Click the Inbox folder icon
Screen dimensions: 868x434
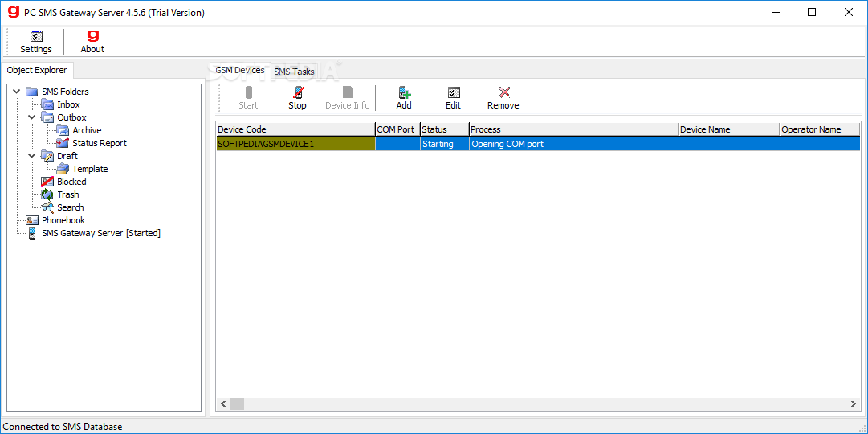tap(47, 104)
